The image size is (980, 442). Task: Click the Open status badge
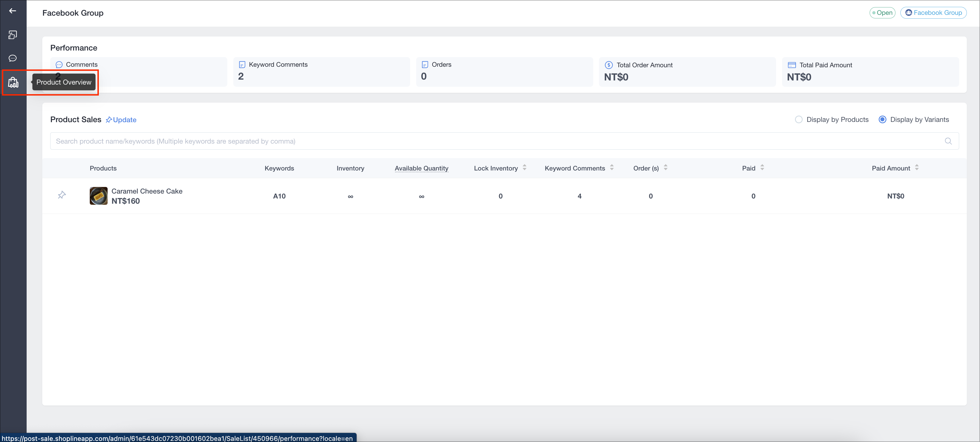click(882, 13)
